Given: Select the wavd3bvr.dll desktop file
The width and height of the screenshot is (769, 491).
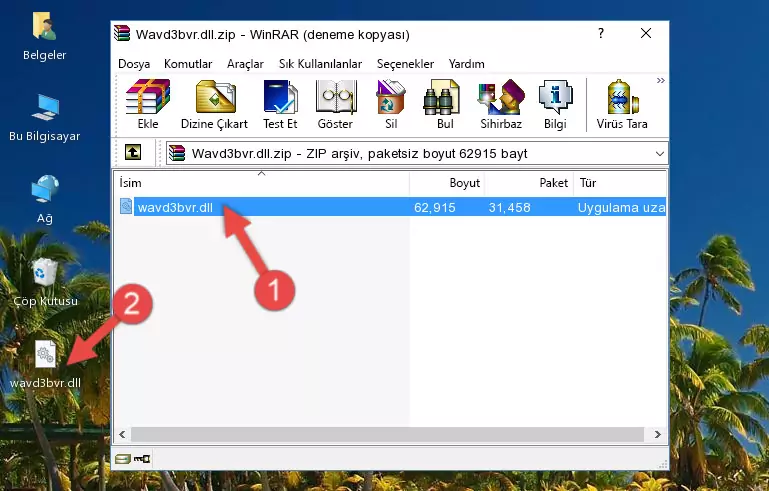Looking at the screenshot, I should click(45, 364).
